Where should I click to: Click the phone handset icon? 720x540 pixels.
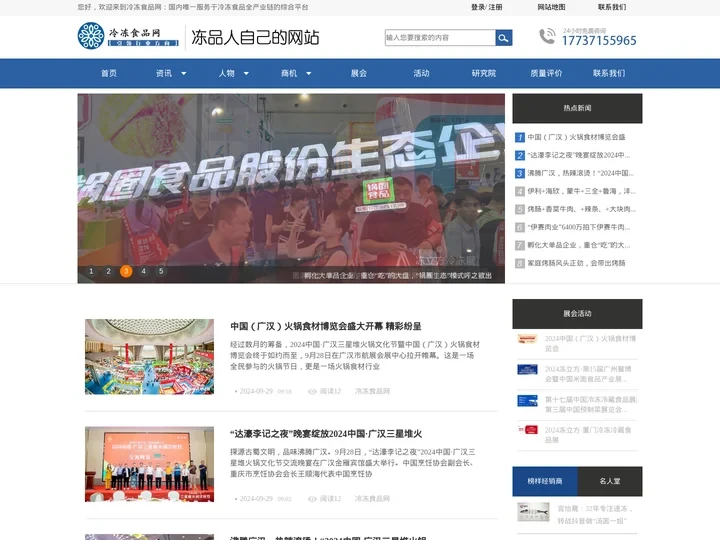click(547, 36)
